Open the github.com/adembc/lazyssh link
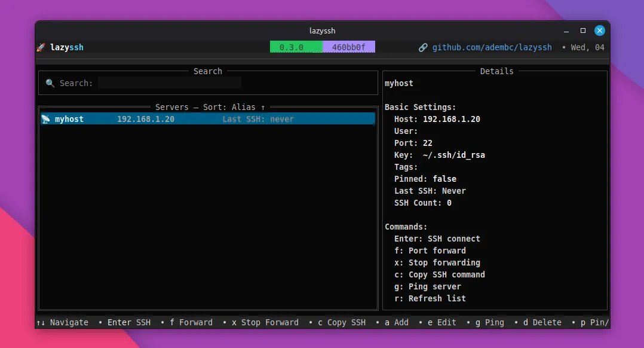 (492, 47)
